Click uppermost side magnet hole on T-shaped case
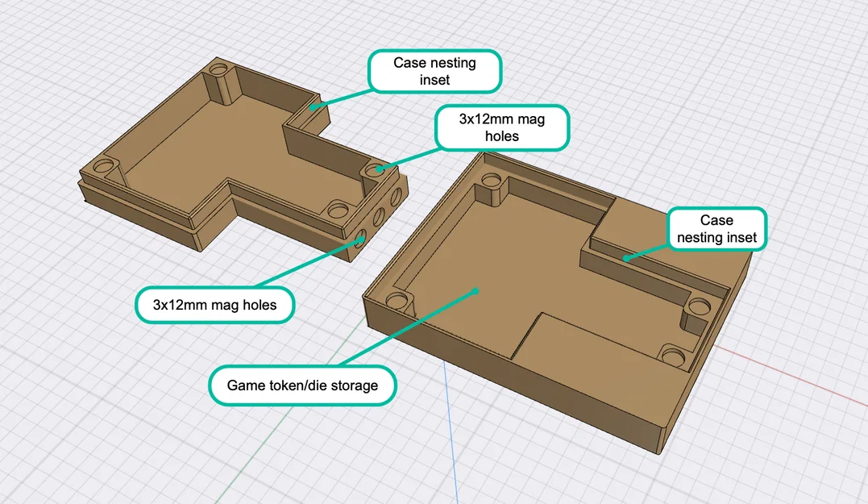 pos(396,198)
